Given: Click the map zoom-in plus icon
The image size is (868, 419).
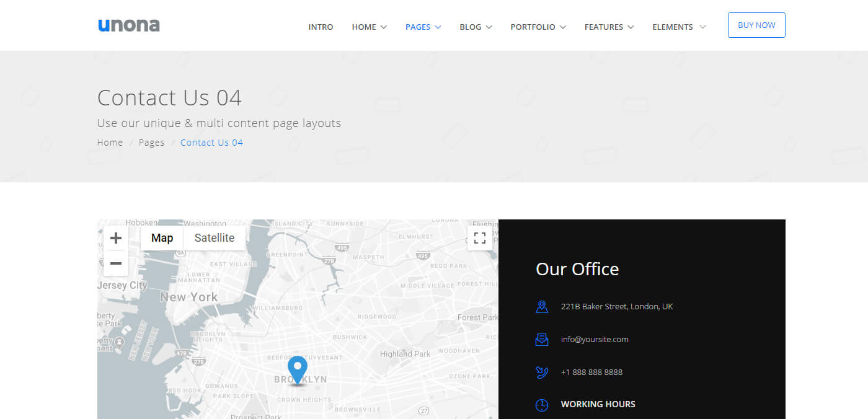Looking at the screenshot, I should 115,237.
